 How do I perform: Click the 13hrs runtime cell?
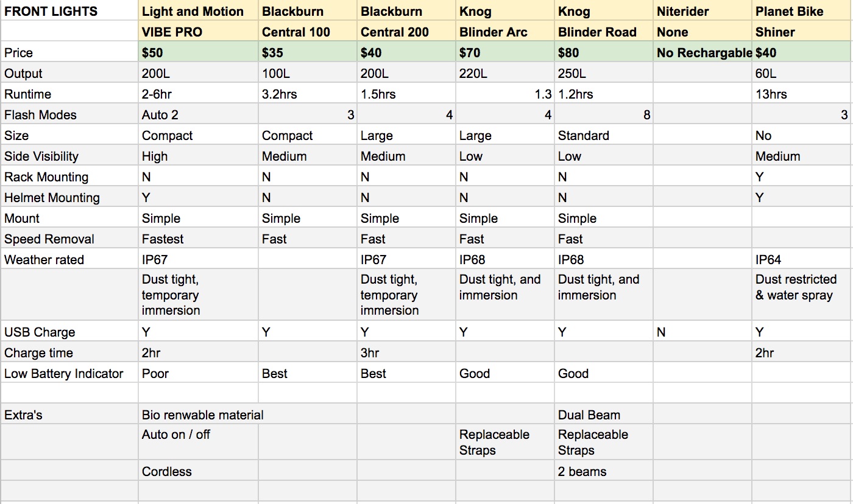click(x=802, y=94)
